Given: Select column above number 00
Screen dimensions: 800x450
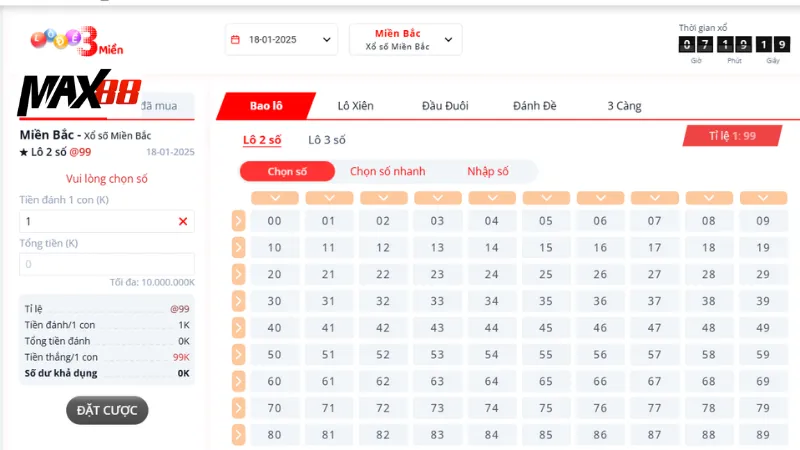Looking at the screenshot, I should 275,198.
